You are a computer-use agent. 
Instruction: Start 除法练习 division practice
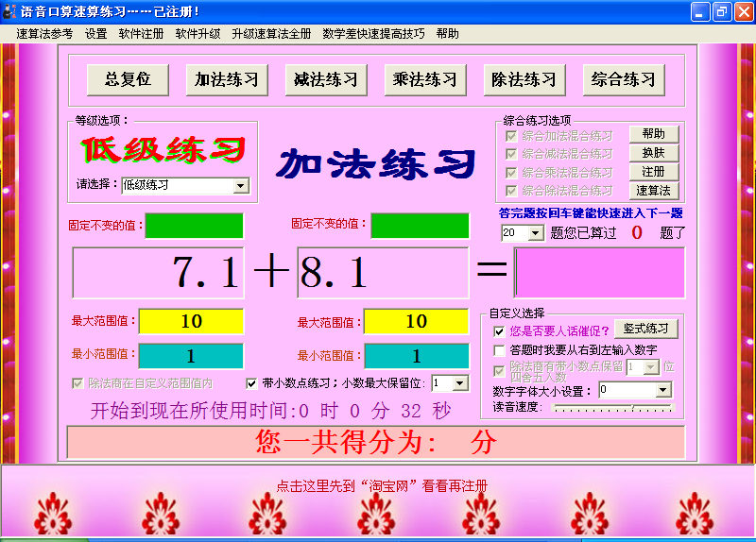point(524,79)
